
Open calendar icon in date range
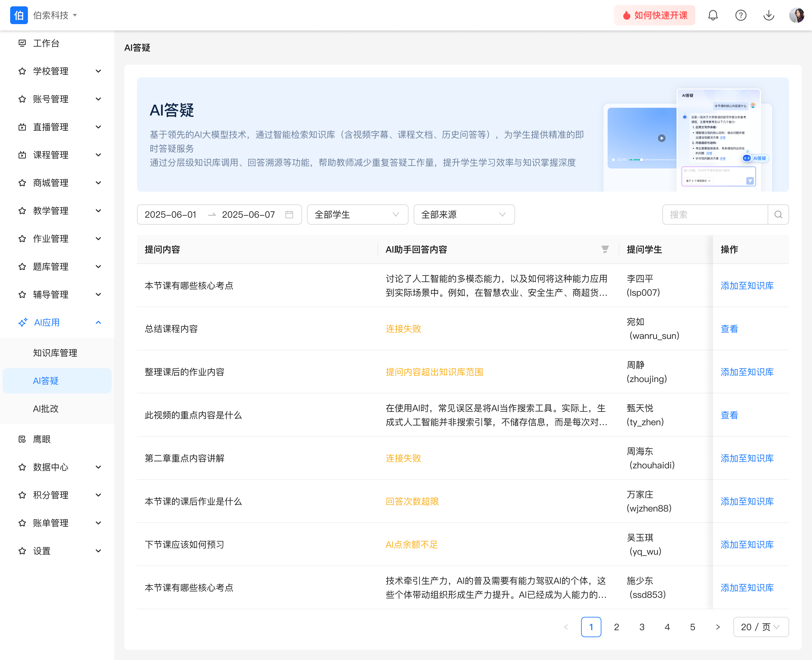tap(289, 215)
